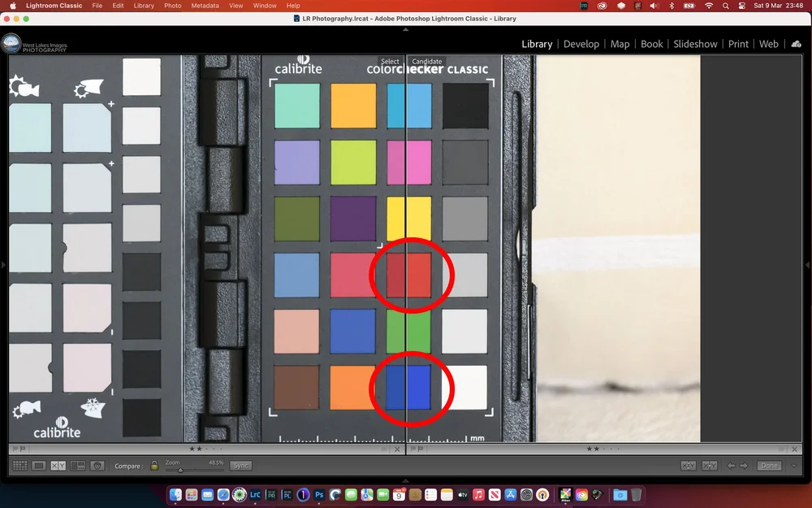Select next photo with right arrow
Image resolution: width=812 pixels, height=508 pixels.
coord(744,466)
